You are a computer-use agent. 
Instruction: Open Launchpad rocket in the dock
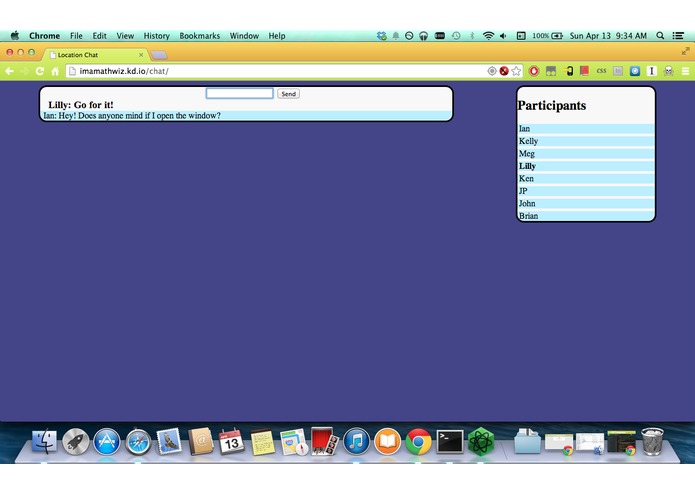point(75,441)
